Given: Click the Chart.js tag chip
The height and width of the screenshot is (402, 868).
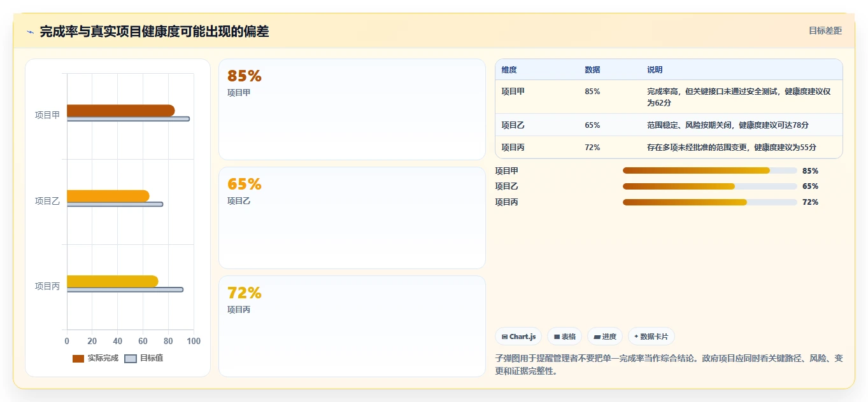Looking at the screenshot, I should tap(518, 336).
